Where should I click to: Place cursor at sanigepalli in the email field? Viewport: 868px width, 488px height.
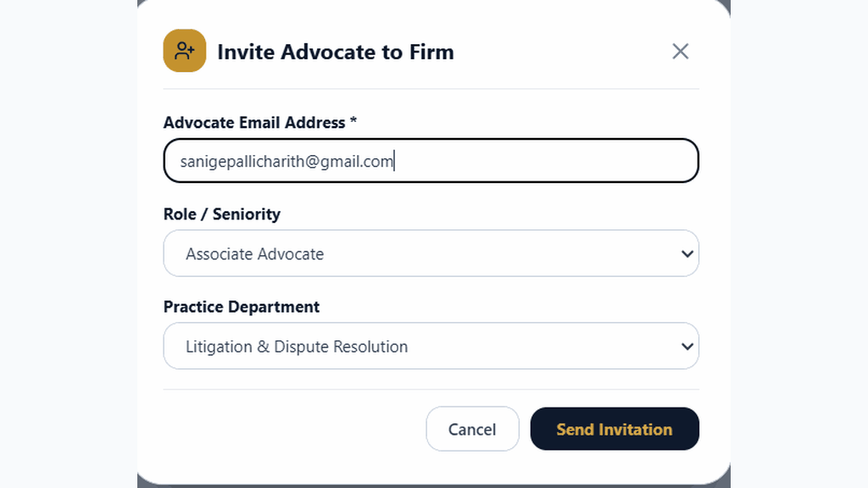tap(213, 161)
